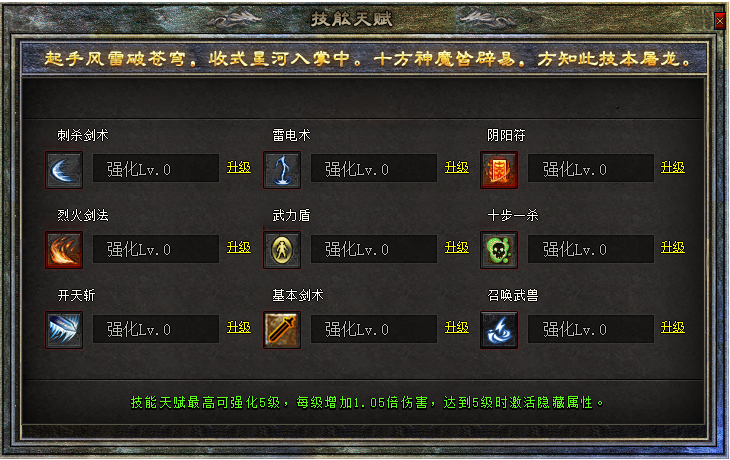Select the 基本剑术 sword icon
The width and height of the screenshot is (730, 460).
pos(282,330)
